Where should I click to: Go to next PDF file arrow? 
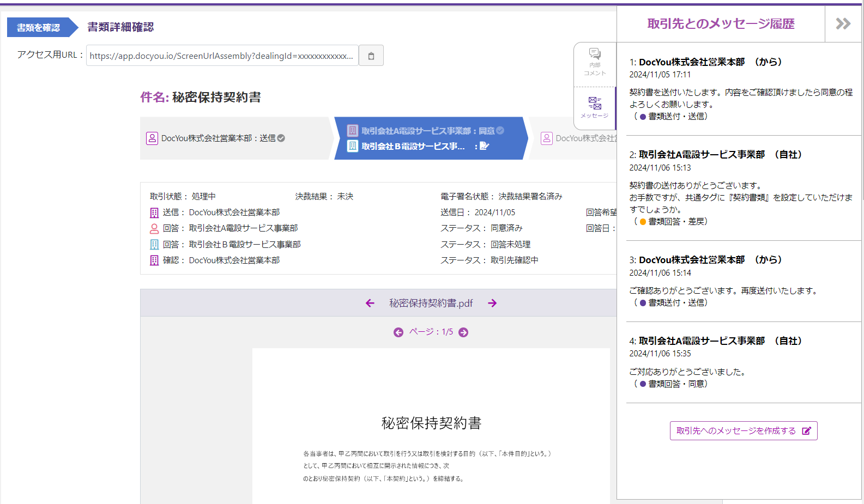tap(492, 303)
